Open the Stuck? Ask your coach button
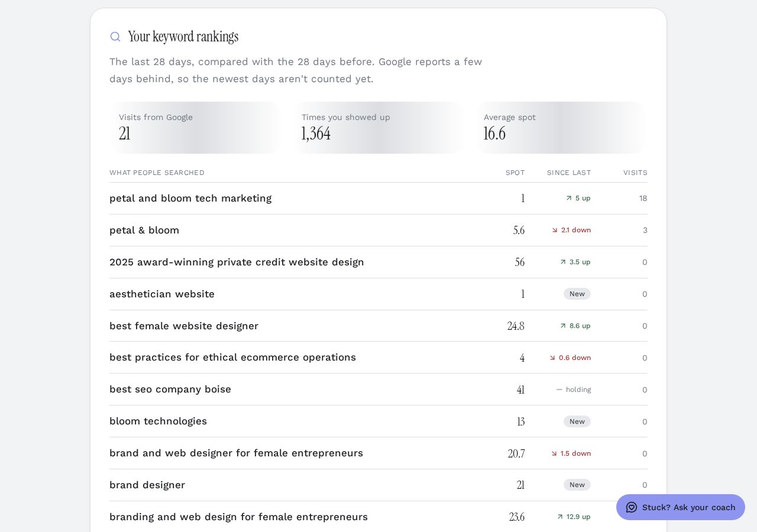Viewport: 757px width, 532px height. 681,507
